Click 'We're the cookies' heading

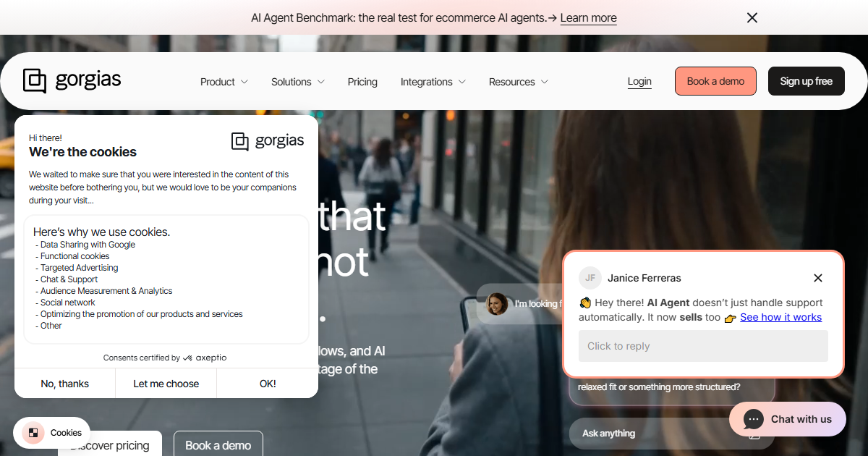pos(82,152)
